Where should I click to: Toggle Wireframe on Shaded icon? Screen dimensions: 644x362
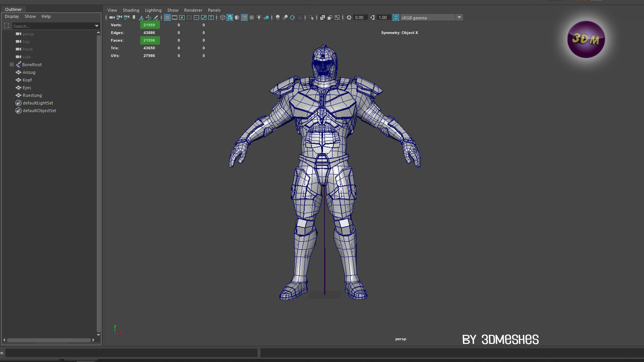click(244, 17)
